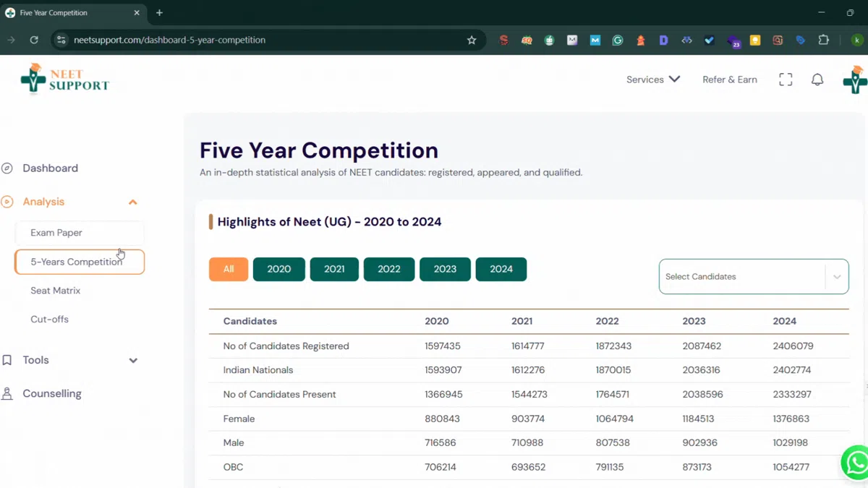Open the Services dropdown menu
The image size is (868, 488).
tap(652, 80)
